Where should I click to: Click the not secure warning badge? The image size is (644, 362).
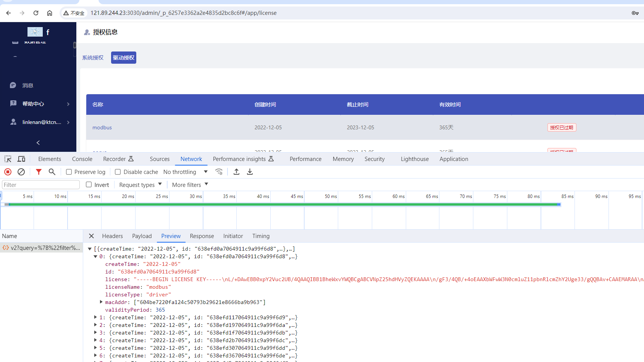74,13
